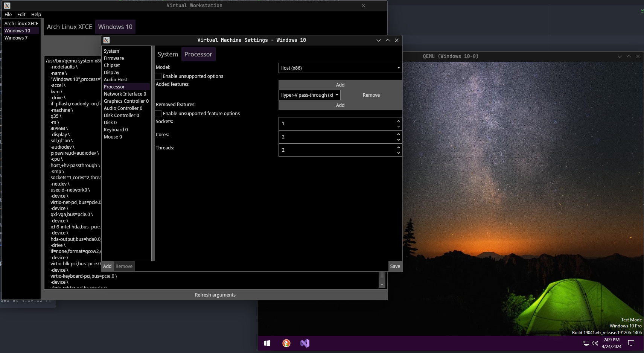Select Firmware in settings list

126,58
